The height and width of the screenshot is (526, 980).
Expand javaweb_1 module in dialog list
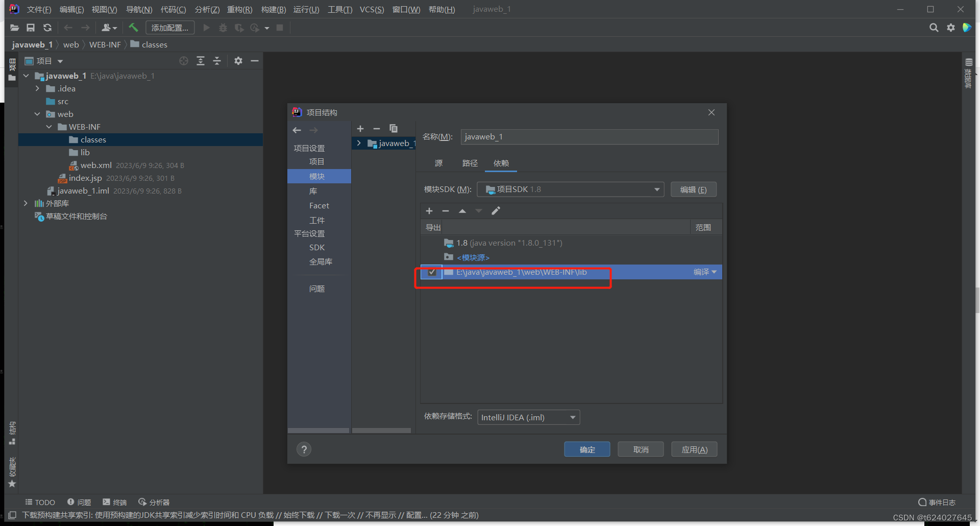coord(359,143)
